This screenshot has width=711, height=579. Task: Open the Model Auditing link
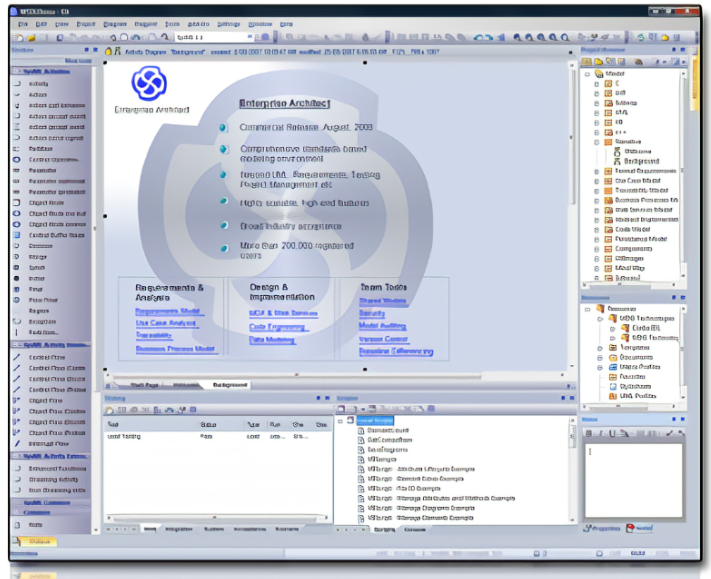tap(382, 326)
